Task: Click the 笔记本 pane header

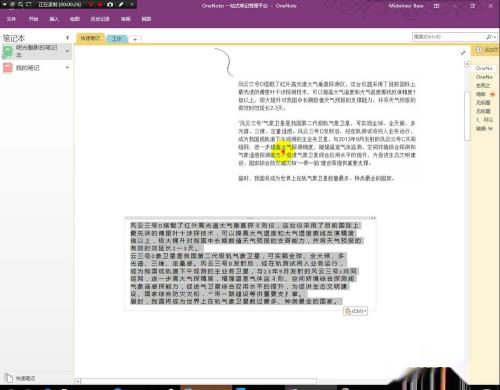Action: pos(14,38)
